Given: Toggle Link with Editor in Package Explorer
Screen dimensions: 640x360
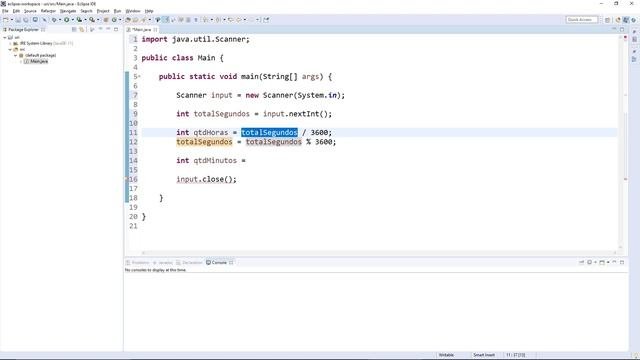Looking at the screenshot, I should (x=82, y=29).
